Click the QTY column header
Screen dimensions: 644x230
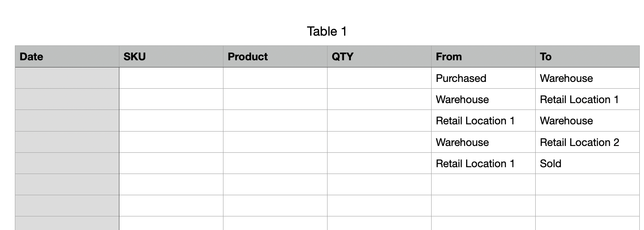379,56
